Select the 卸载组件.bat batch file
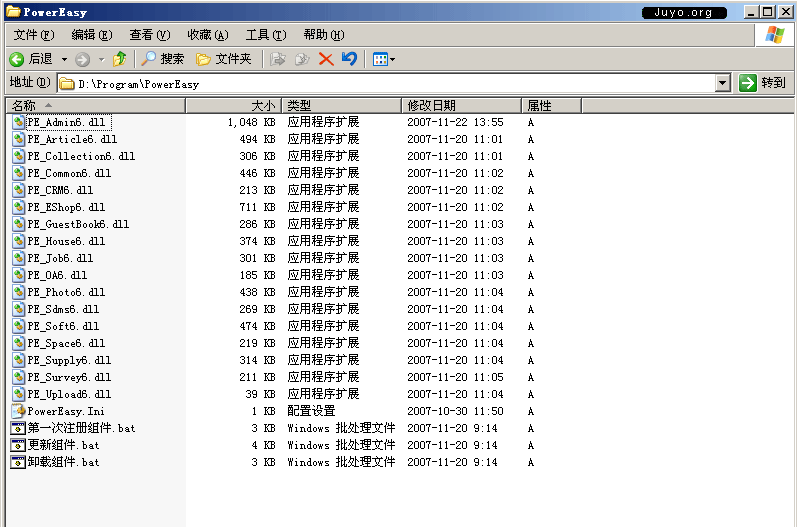This screenshot has height=527, width=797. click(63, 462)
